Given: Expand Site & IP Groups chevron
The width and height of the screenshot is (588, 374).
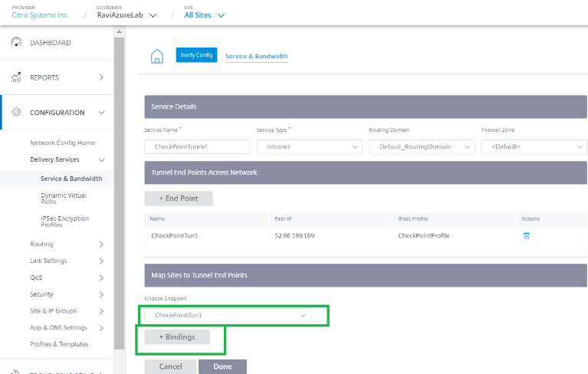Looking at the screenshot, I should tap(101, 311).
